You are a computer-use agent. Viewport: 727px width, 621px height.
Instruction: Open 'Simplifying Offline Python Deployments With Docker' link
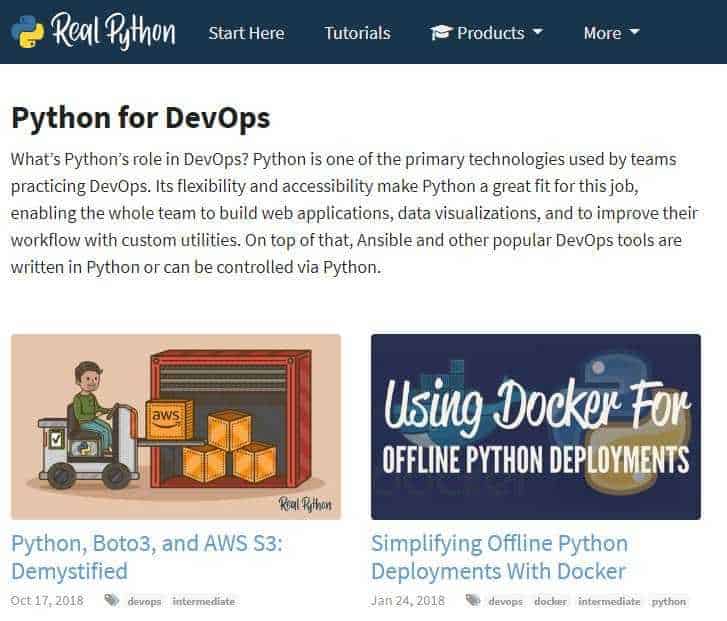click(499, 557)
